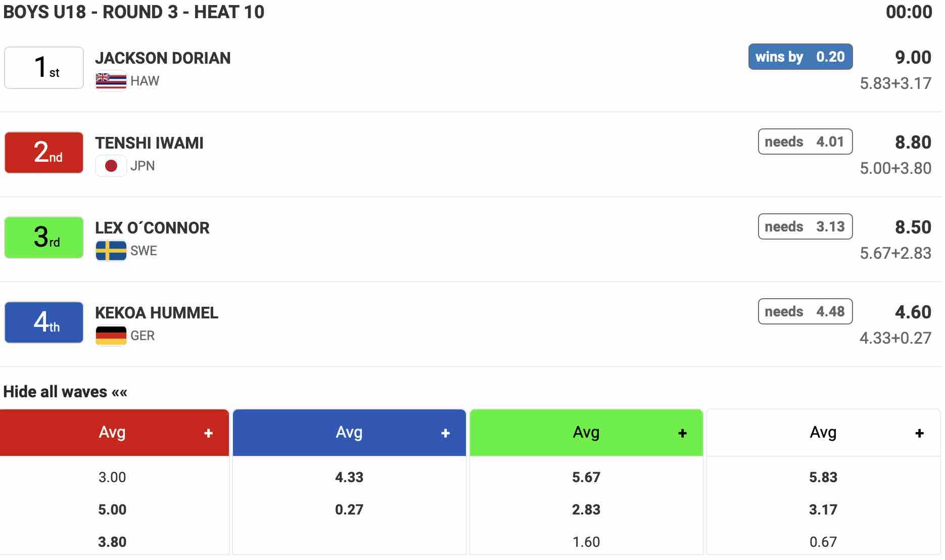Expand the blue Avg column plus
The width and height of the screenshot is (945, 560).
[445, 433]
